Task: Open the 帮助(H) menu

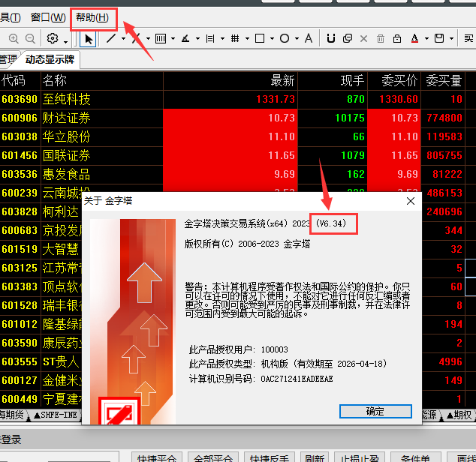Action: 92,18
